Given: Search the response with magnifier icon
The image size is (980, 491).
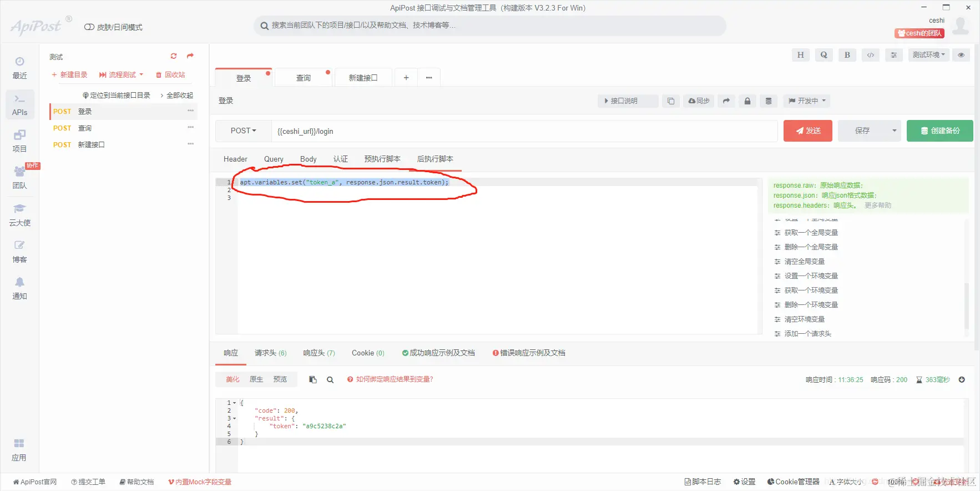Looking at the screenshot, I should click(330, 380).
